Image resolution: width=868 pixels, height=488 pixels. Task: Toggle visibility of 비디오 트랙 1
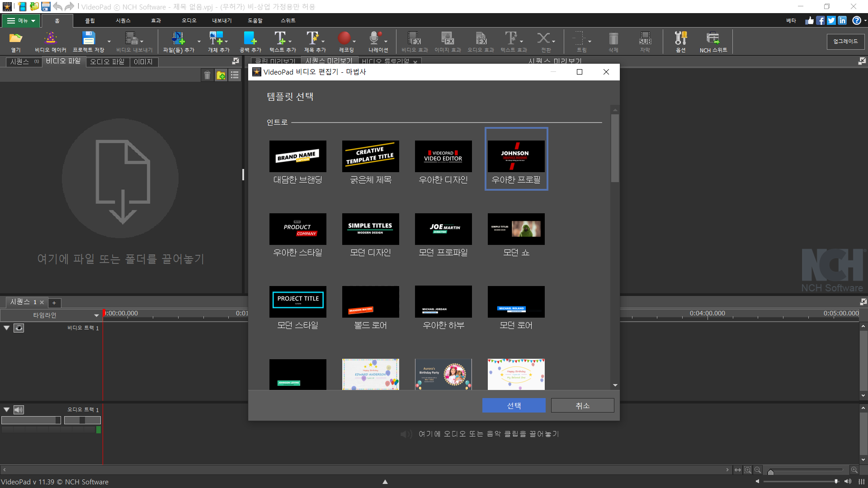19,328
